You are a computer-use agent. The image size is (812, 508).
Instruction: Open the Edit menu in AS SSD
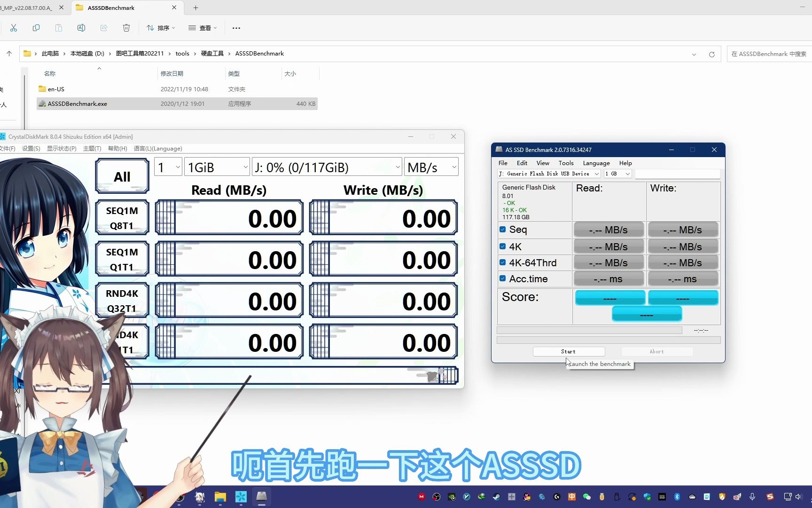(x=522, y=163)
